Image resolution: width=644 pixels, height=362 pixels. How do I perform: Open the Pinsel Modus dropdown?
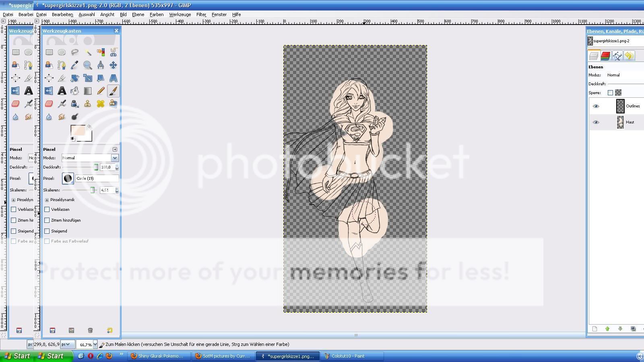click(x=90, y=158)
